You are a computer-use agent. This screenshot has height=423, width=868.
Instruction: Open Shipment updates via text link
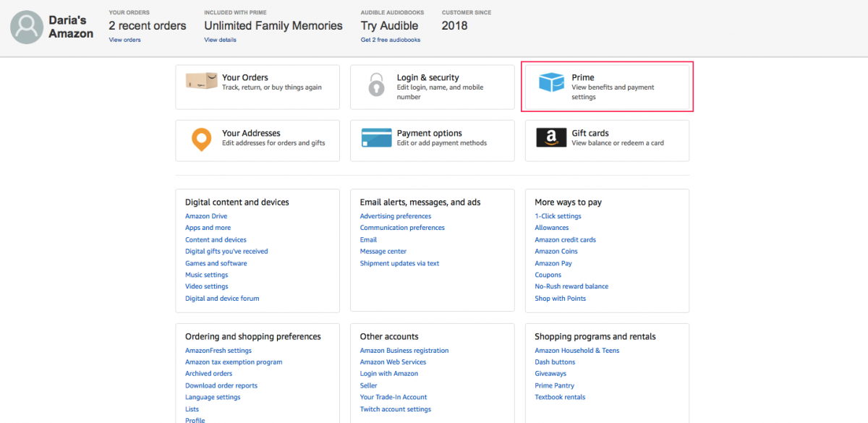point(400,263)
